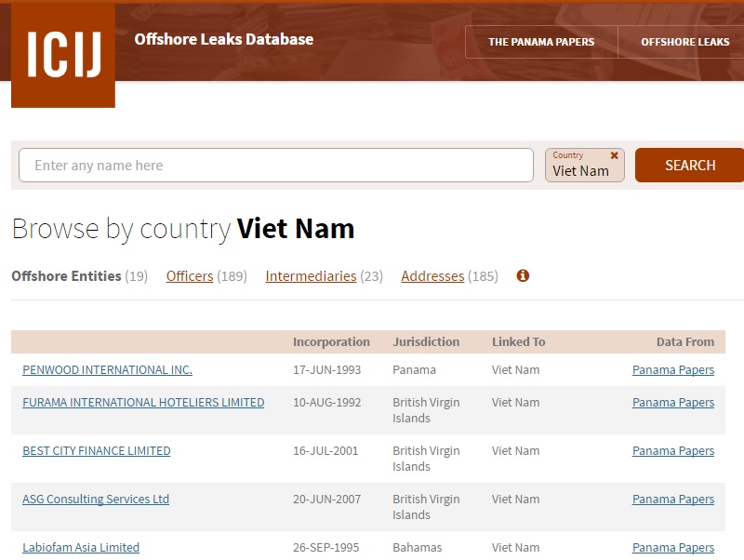The width and height of the screenshot is (744, 560).
Task: Open Labiofam Asia Limited entity
Action: point(81,548)
